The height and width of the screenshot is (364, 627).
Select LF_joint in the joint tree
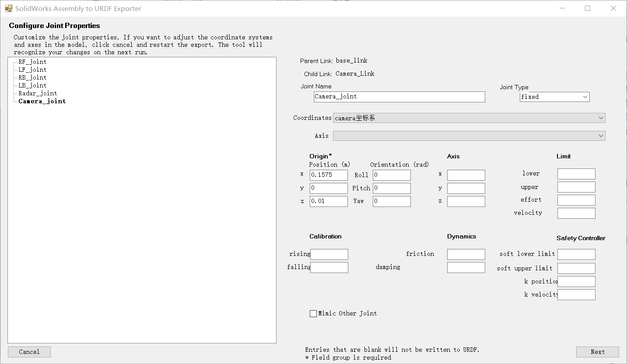coord(32,70)
